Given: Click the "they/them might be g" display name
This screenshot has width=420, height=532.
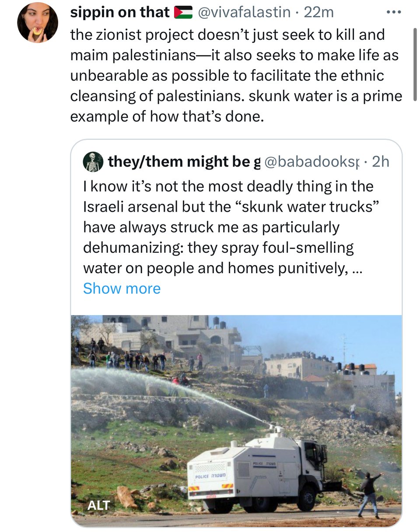Looking at the screenshot, I should [x=184, y=162].
